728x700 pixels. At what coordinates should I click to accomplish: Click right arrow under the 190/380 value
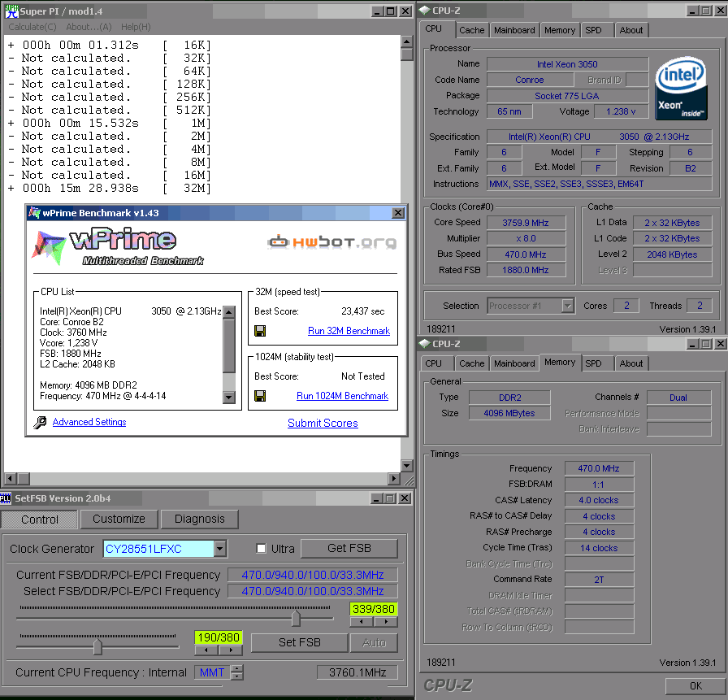tap(231, 650)
